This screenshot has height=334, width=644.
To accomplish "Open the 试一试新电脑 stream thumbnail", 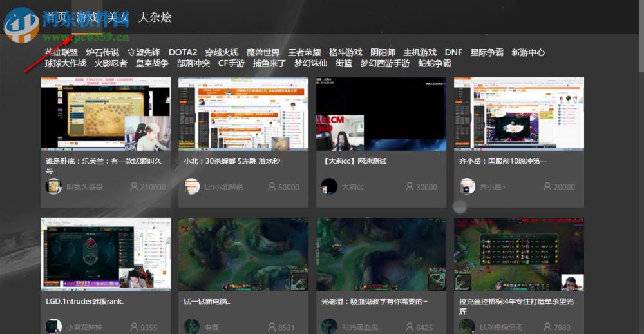I will 243,255.
